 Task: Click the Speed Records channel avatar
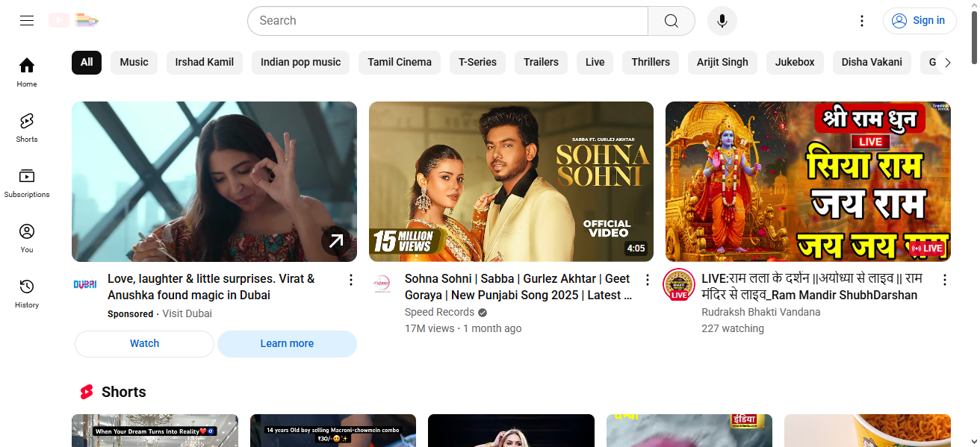pyautogui.click(x=382, y=284)
